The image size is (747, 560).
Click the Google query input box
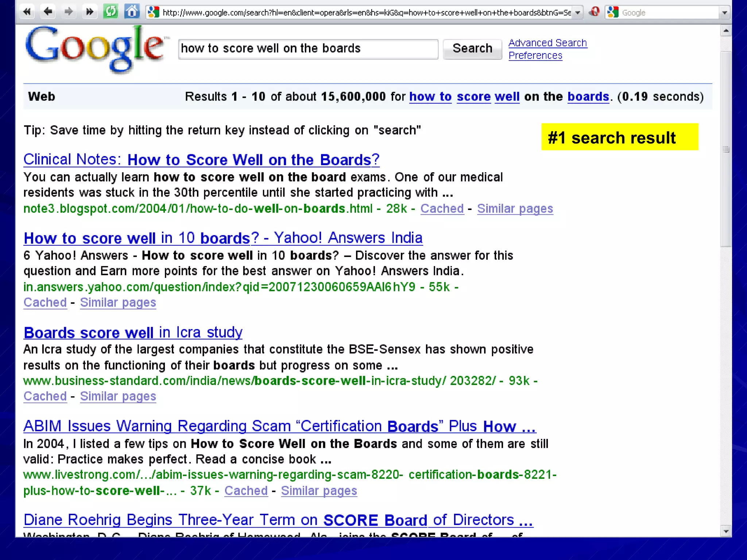[x=308, y=49]
